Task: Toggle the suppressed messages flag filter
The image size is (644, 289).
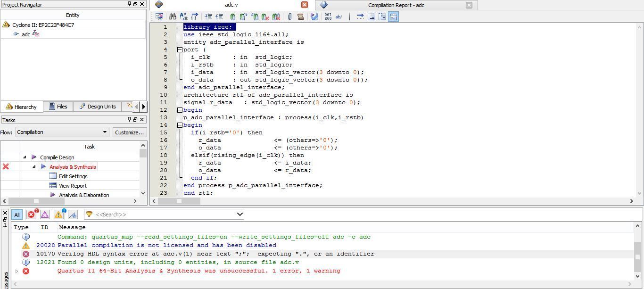Action: pos(73,215)
